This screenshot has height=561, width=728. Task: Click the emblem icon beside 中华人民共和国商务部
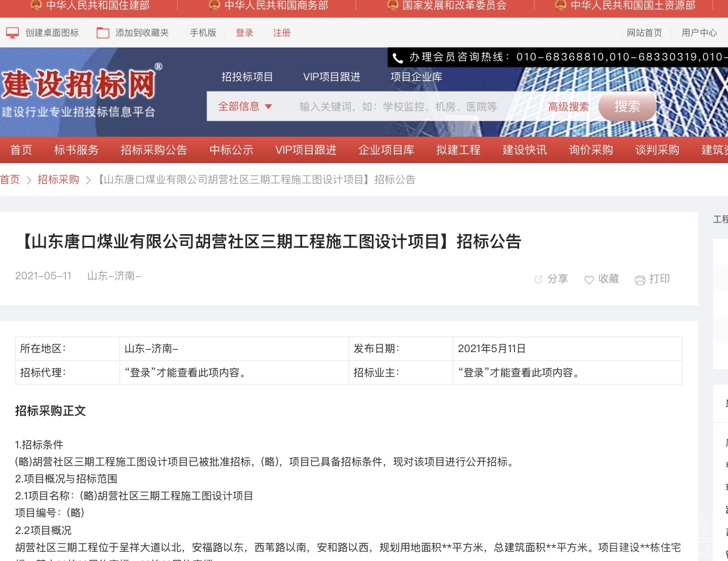point(214,5)
